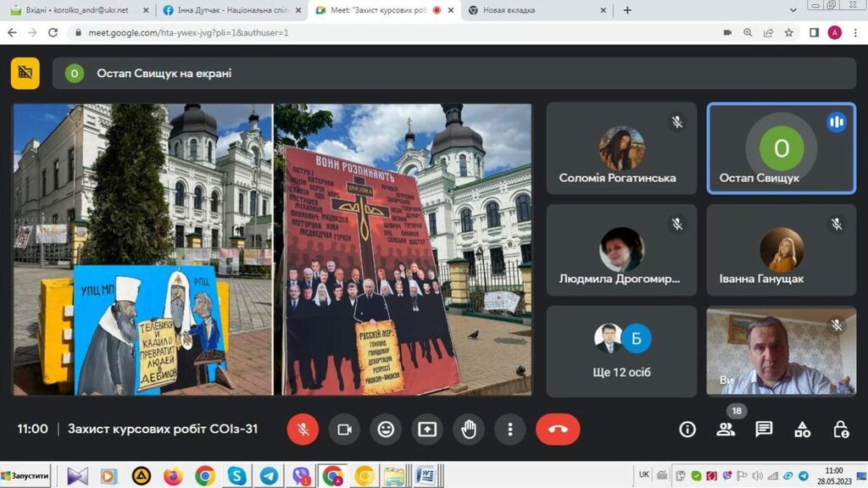868x488 pixels.
Task: Open the host controls lock icon
Action: point(840,430)
